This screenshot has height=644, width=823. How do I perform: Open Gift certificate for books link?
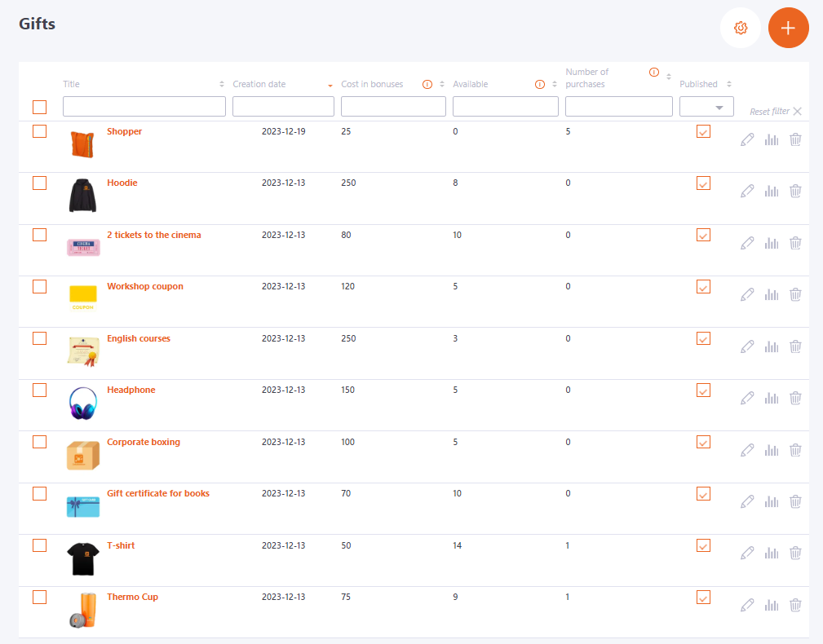tap(157, 493)
